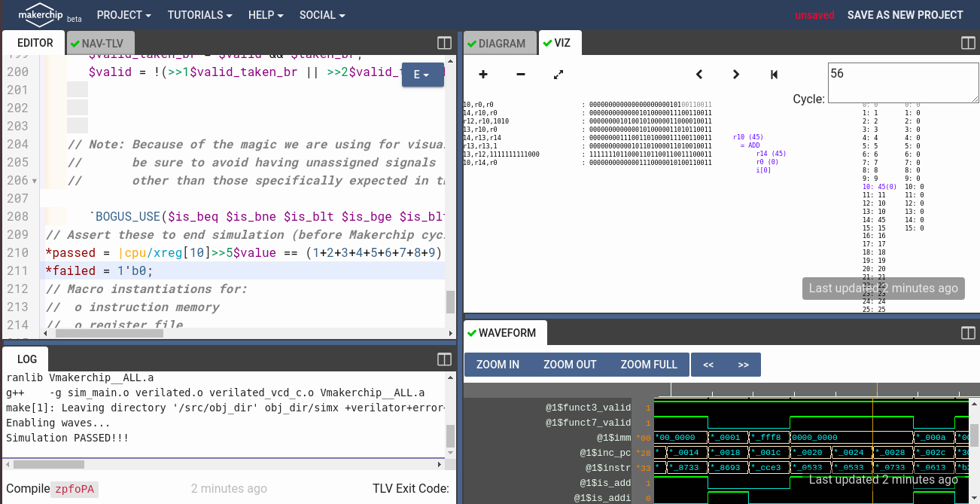Open the PROJECT menu
980x504 pixels.
tap(124, 15)
